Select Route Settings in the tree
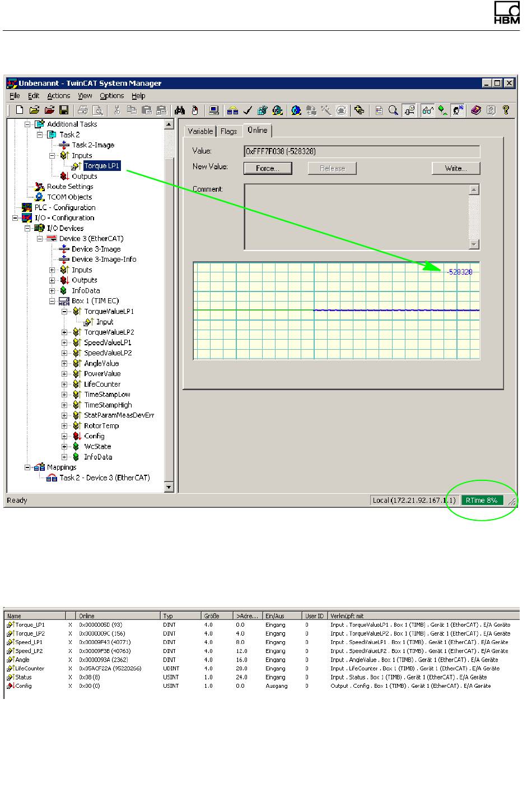532x792 pixels. pos(70,187)
